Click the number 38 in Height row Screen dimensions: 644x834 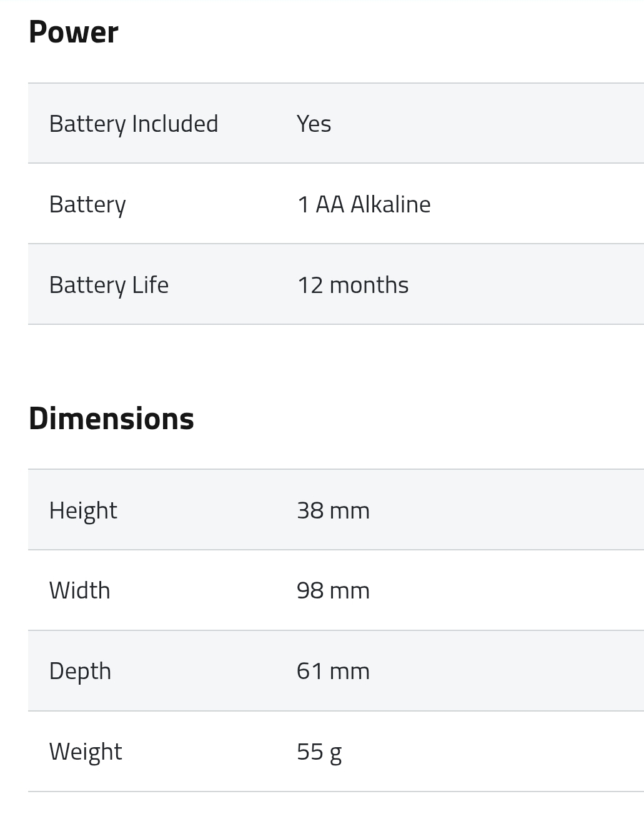click(x=310, y=510)
